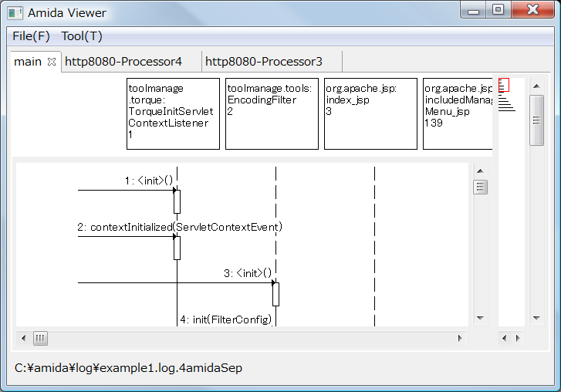Select the TorqueInitServletContextListener object box

174,113
